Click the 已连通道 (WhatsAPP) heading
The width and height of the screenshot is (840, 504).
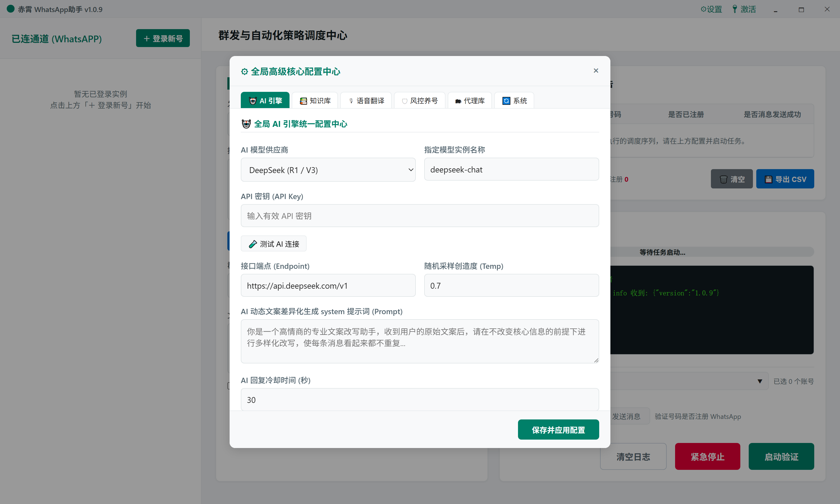pyautogui.click(x=57, y=39)
